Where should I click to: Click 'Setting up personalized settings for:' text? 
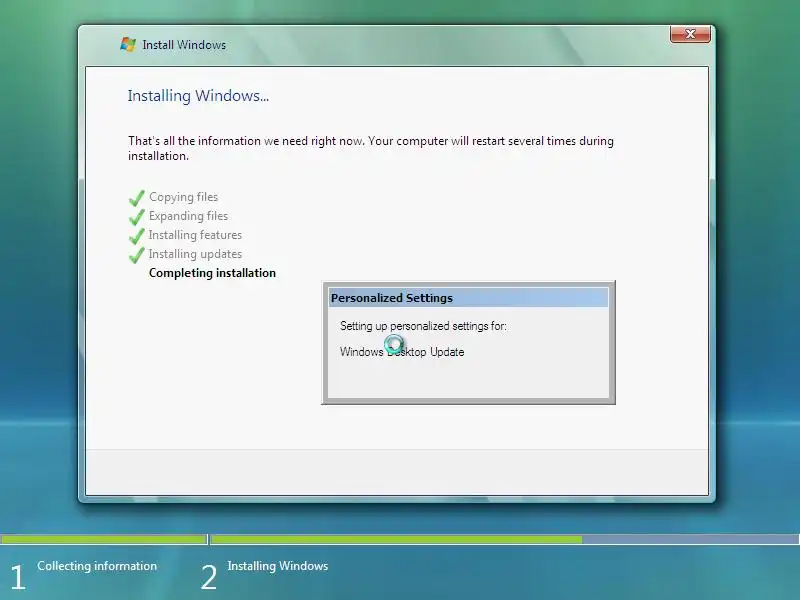tap(423, 326)
